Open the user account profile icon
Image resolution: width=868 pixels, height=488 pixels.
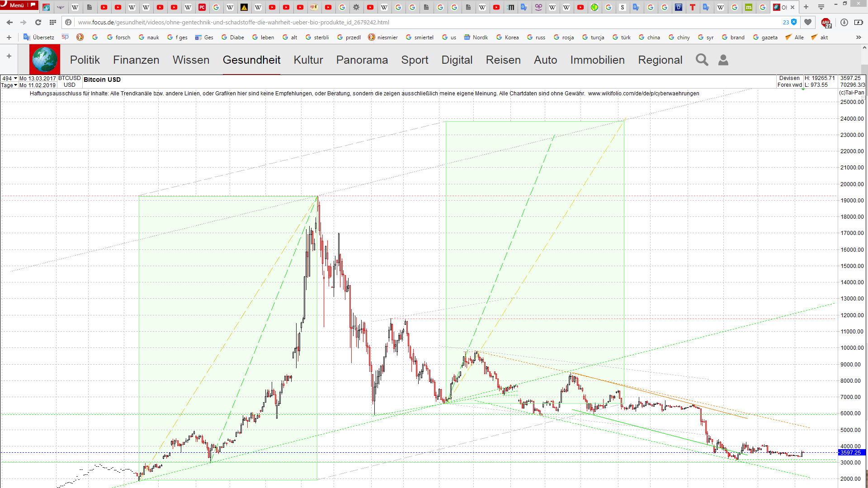[x=723, y=60]
